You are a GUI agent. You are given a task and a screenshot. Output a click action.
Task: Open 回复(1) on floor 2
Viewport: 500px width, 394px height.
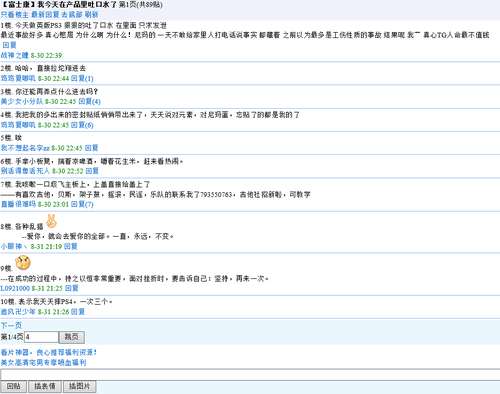click(x=82, y=78)
